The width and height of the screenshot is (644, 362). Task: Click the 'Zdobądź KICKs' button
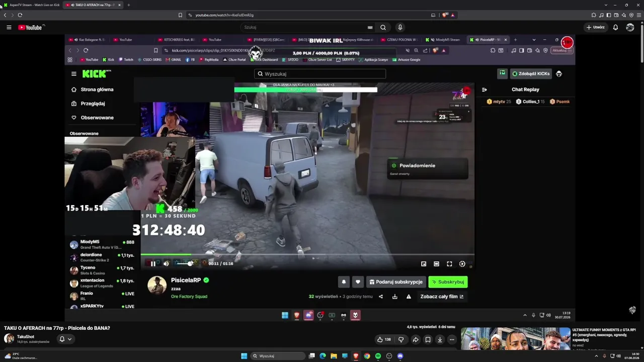click(x=531, y=74)
